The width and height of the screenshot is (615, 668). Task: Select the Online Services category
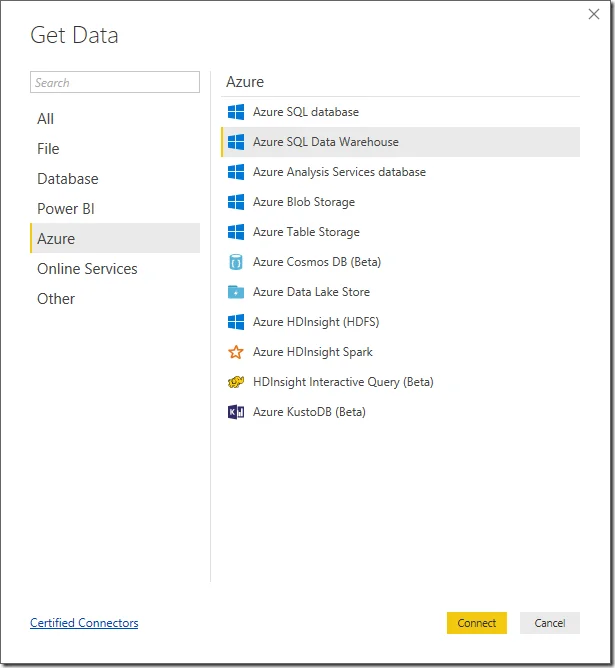(x=87, y=269)
